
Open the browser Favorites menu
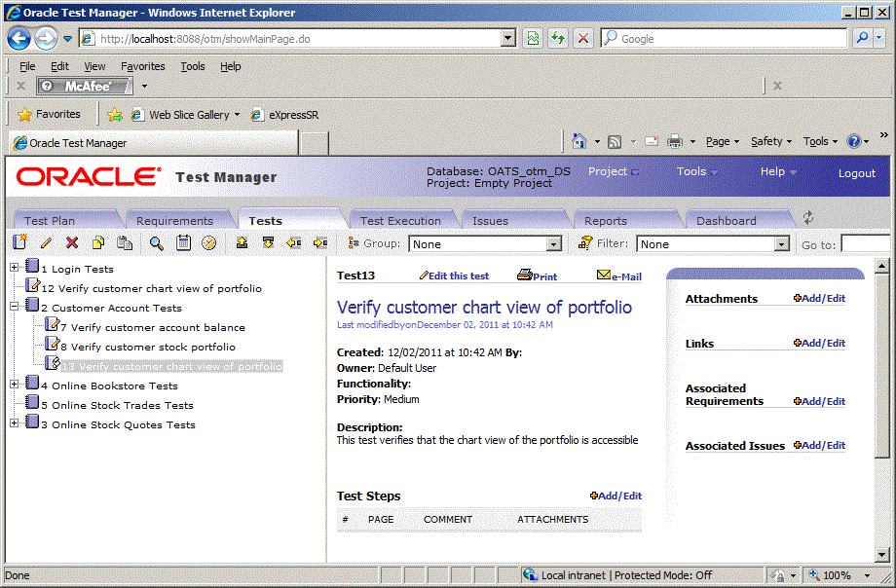(143, 66)
